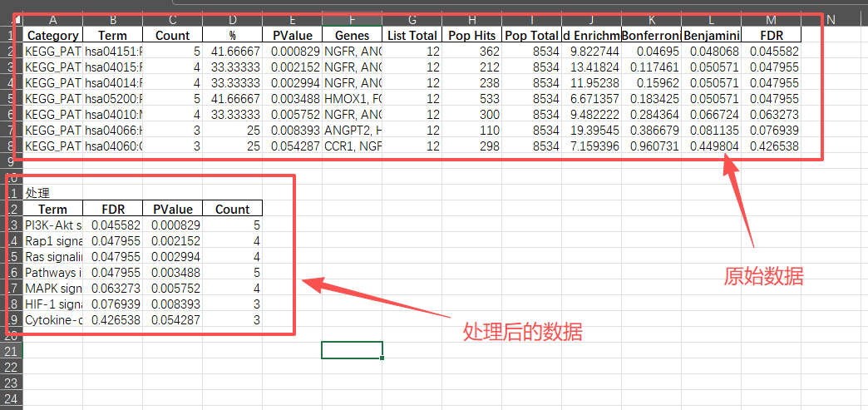The image size is (868, 410).
Task: Click the fill handle of the active cell
Action: (x=382, y=358)
